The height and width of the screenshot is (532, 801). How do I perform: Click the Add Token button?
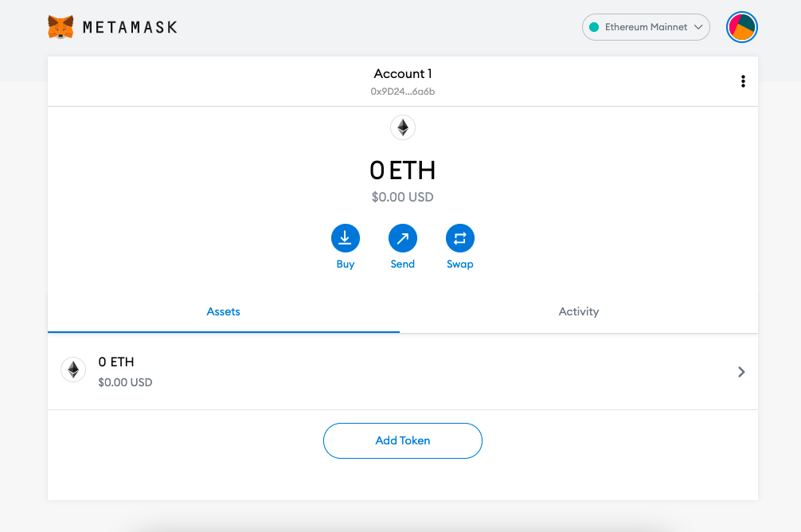click(x=403, y=440)
